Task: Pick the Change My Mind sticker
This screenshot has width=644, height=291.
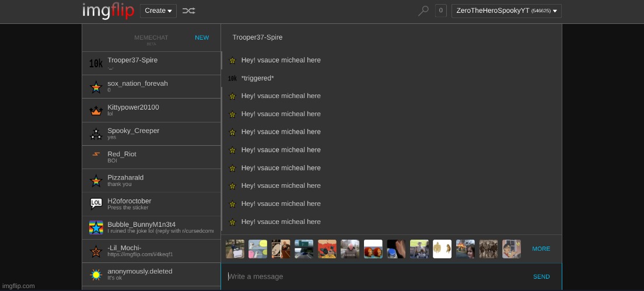Action: [x=235, y=249]
